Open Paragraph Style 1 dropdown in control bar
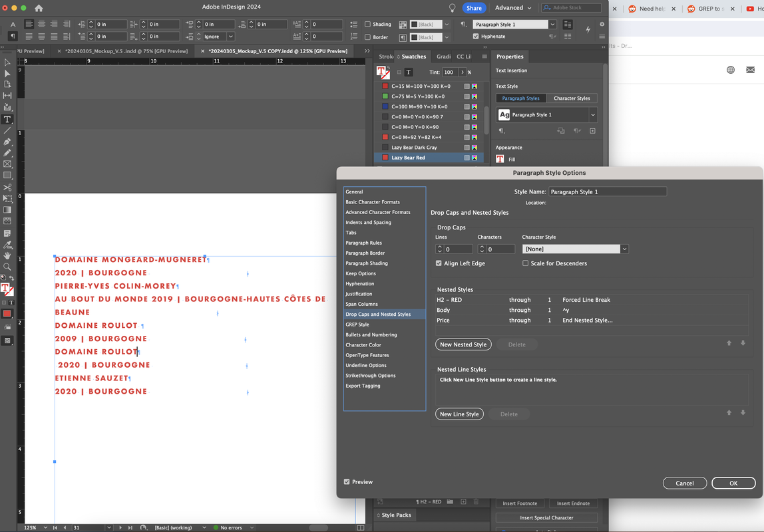The height and width of the screenshot is (532, 764). pyautogui.click(x=552, y=25)
